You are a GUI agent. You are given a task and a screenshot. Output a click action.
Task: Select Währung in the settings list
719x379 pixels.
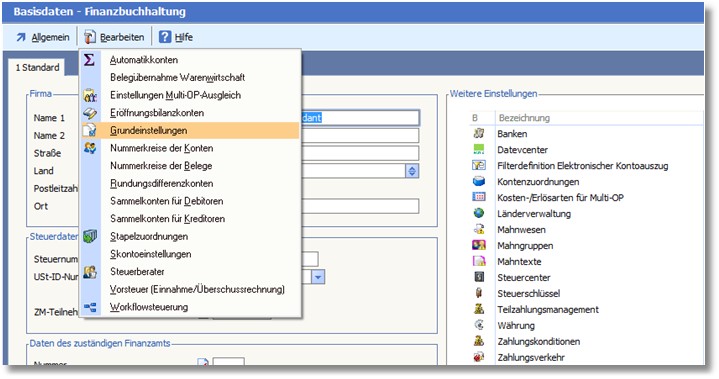[x=516, y=325]
